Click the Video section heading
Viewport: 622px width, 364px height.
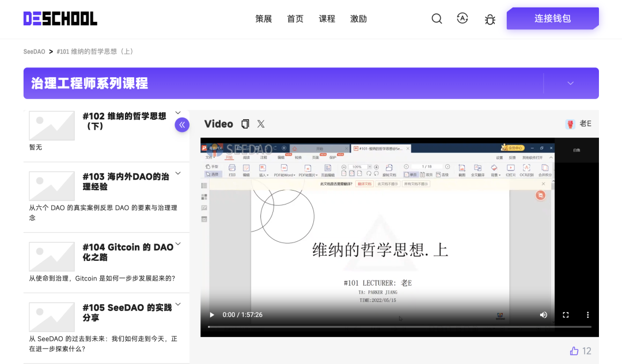[219, 124]
